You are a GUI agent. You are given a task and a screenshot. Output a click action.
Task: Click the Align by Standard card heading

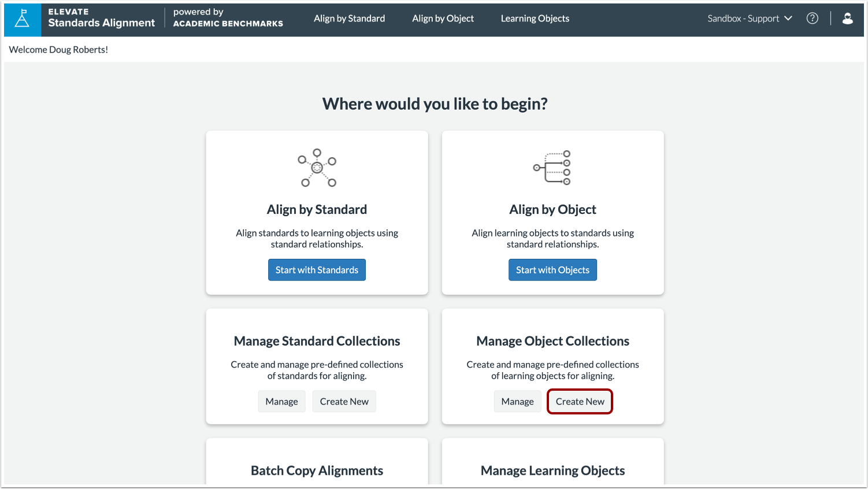[317, 210]
